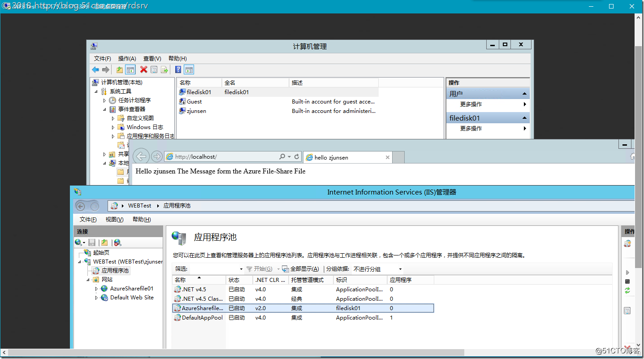644x359 pixels.
Task: Click the gray Forward arrow in Computer Management toolbar
Action: tap(106, 69)
